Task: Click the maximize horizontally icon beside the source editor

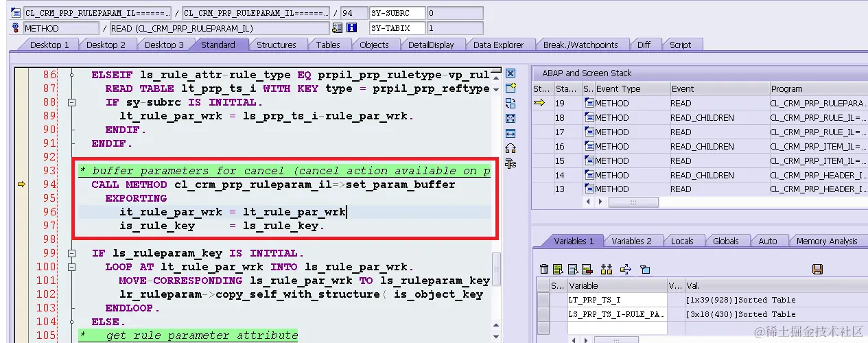Action: click(511, 133)
